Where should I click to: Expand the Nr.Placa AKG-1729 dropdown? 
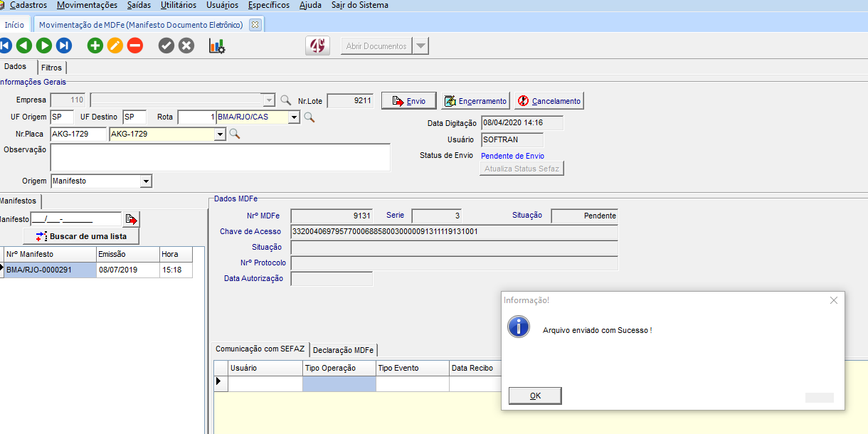tap(220, 134)
